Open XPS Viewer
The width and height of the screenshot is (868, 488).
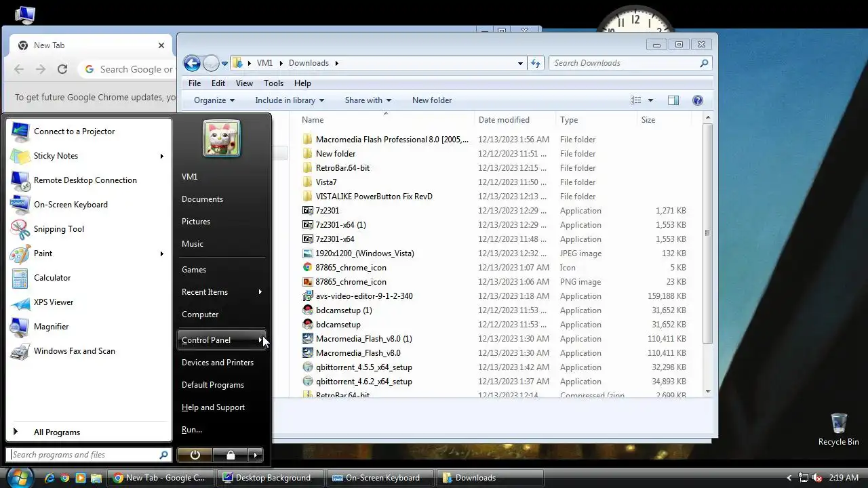point(88,302)
